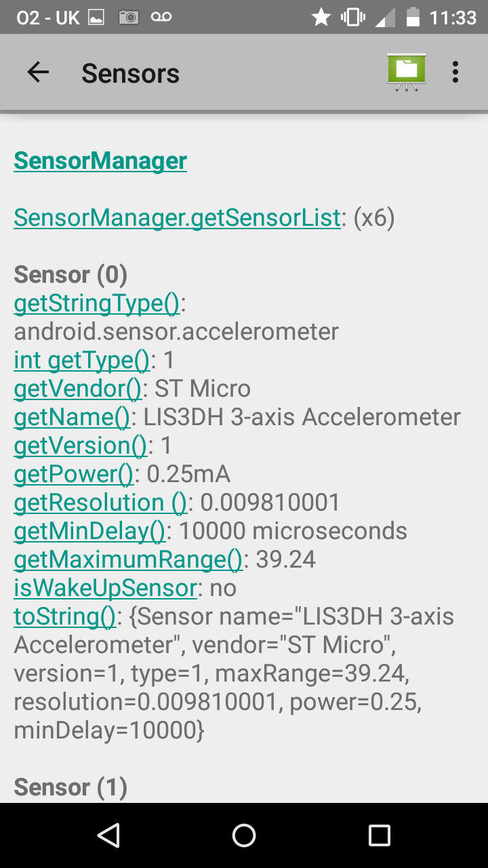Tap the navigation back triangle
Viewport: 488px width, 868px height.
pyautogui.click(x=108, y=835)
